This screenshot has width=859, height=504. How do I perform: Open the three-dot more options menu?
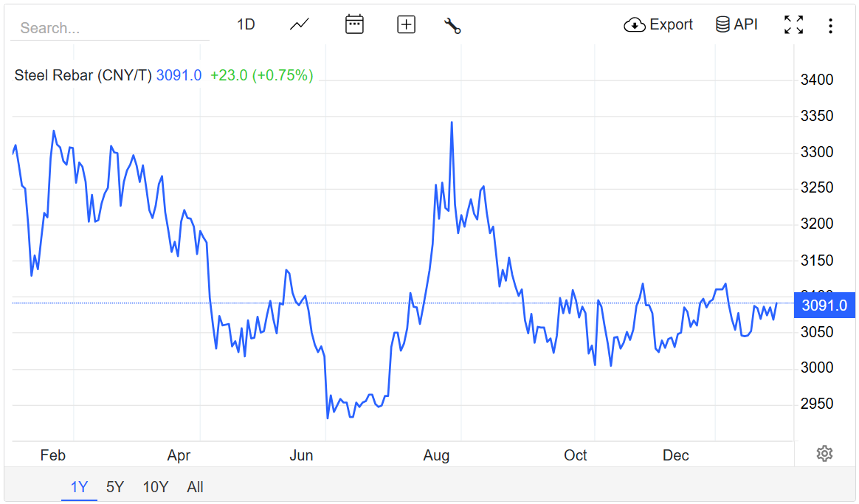pos(830,26)
